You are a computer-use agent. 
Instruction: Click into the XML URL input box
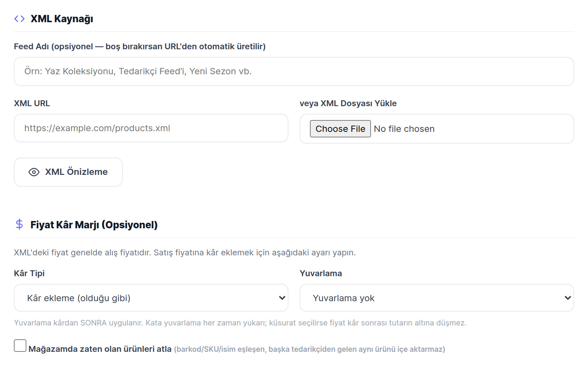(151, 128)
